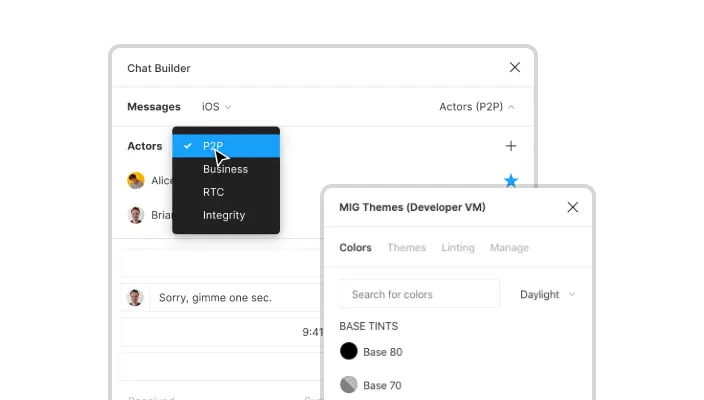The height and width of the screenshot is (400, 704).
Task: Pick the Base 80 black swatch
Action: click(x=348, y=351)
